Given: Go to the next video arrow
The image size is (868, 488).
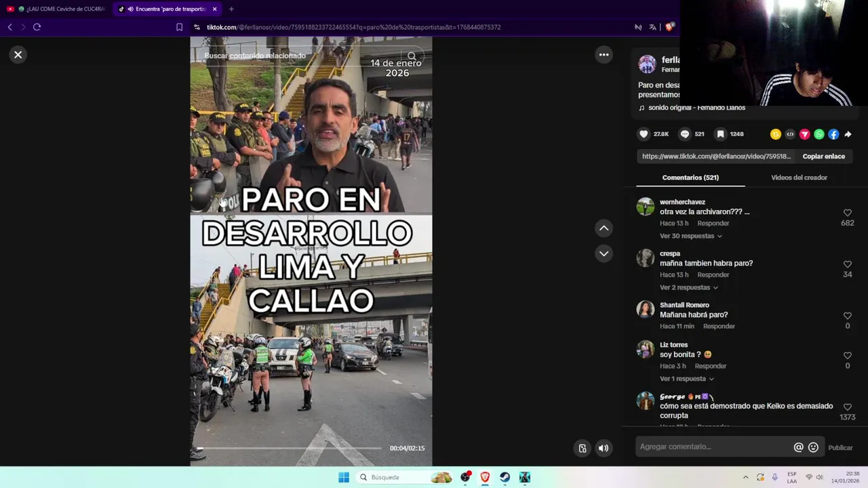Looking at the screenshot, I should pos(604,253).
